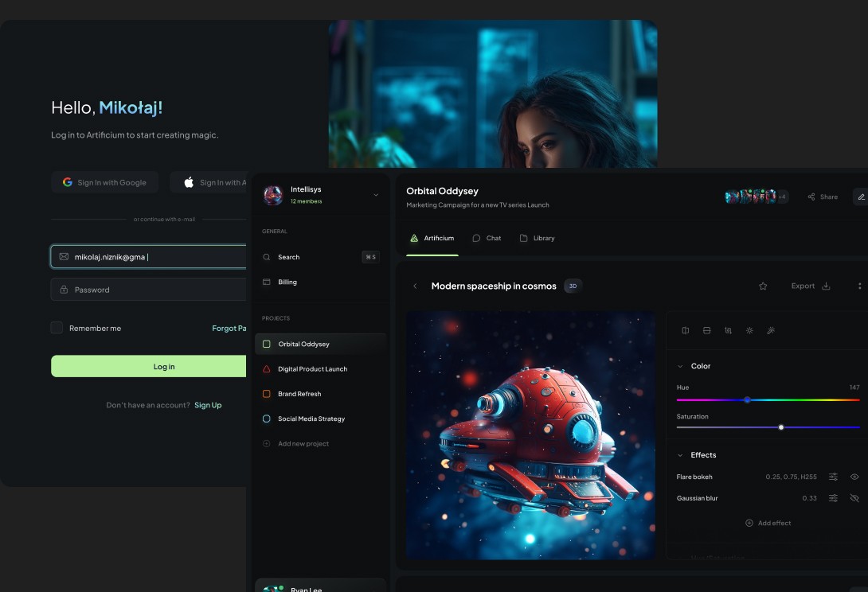Click the blue circle icon for Social Media Strategy

(266, 419)
